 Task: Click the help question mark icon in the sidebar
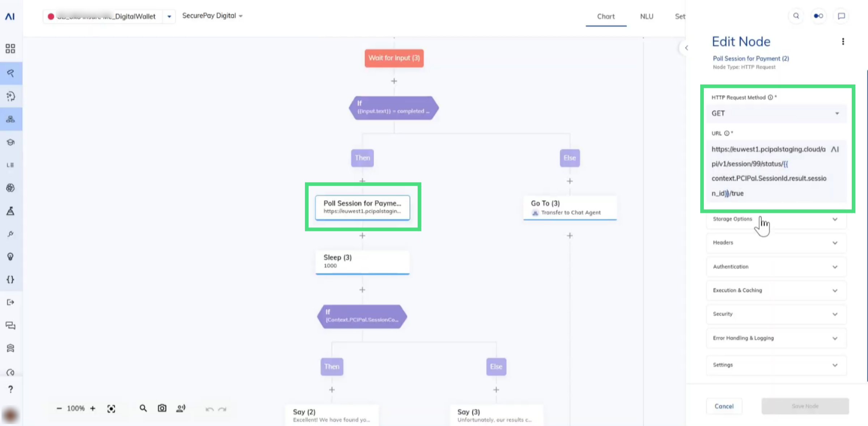coord(10,389)
